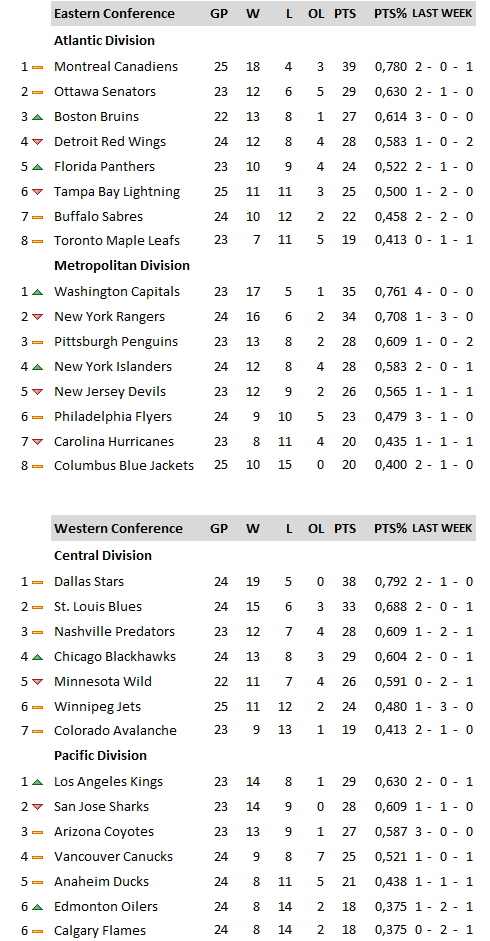This screenshot has height=941, width=490.
Task: Click the red down arrow beside Minnesota Wild
Action: point(37,682)
